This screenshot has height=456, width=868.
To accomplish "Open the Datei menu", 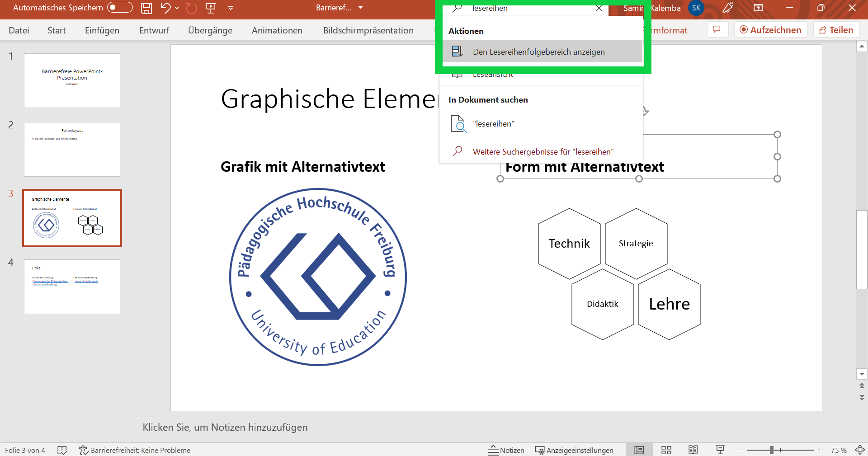I will point(19,30).
